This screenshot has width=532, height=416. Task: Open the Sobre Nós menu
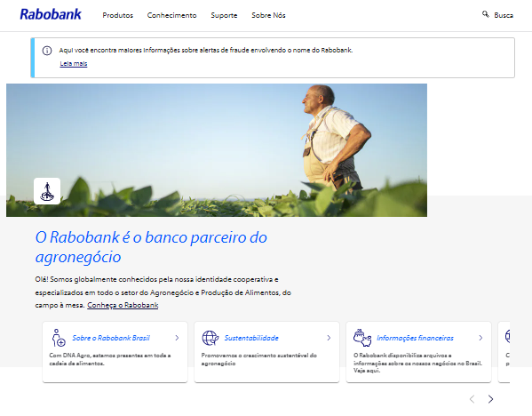(x=268, y=15)
